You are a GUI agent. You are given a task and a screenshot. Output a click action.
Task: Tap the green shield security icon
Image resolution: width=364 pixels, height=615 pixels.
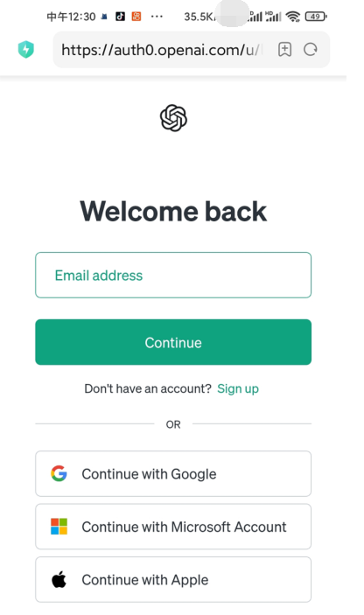point(26,49)
